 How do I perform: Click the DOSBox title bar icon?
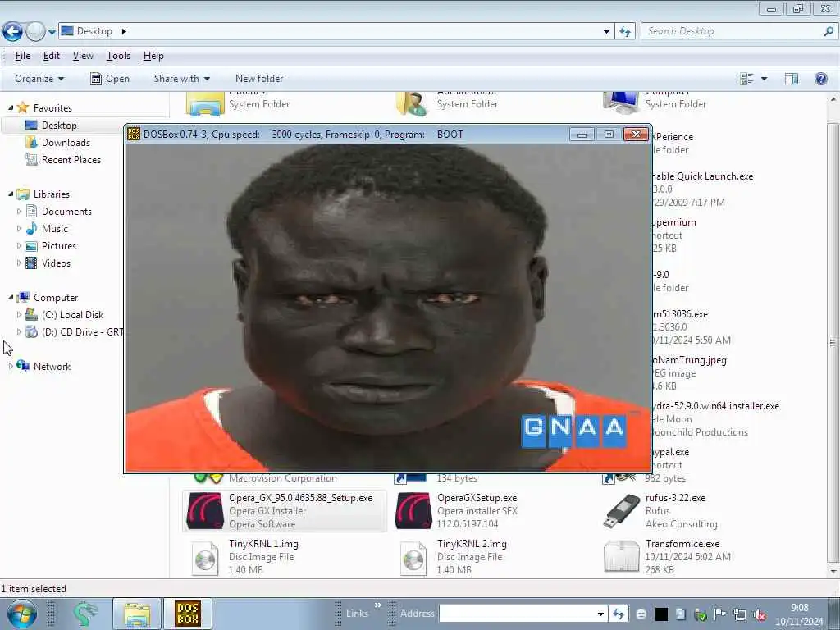point(134,134)
